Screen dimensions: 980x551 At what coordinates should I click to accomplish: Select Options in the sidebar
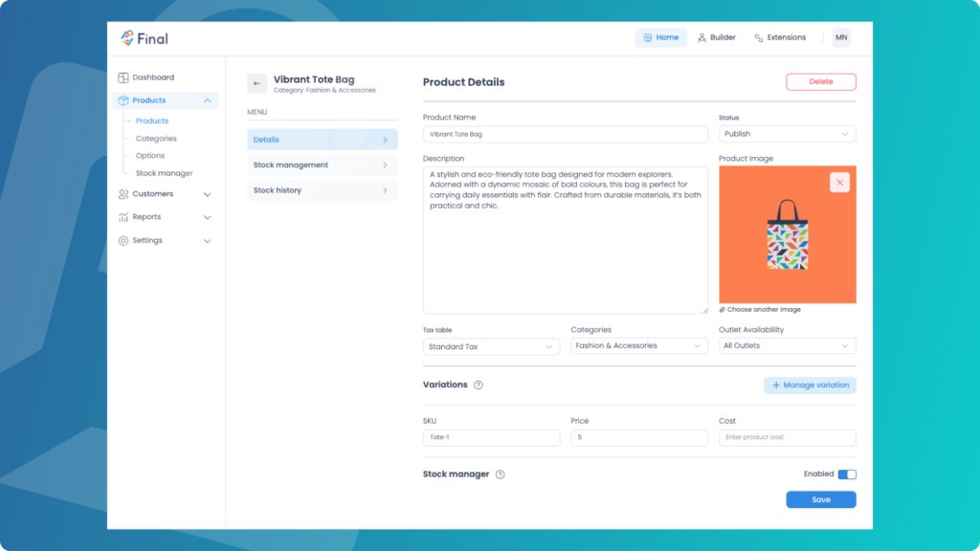tap(150, 156)
